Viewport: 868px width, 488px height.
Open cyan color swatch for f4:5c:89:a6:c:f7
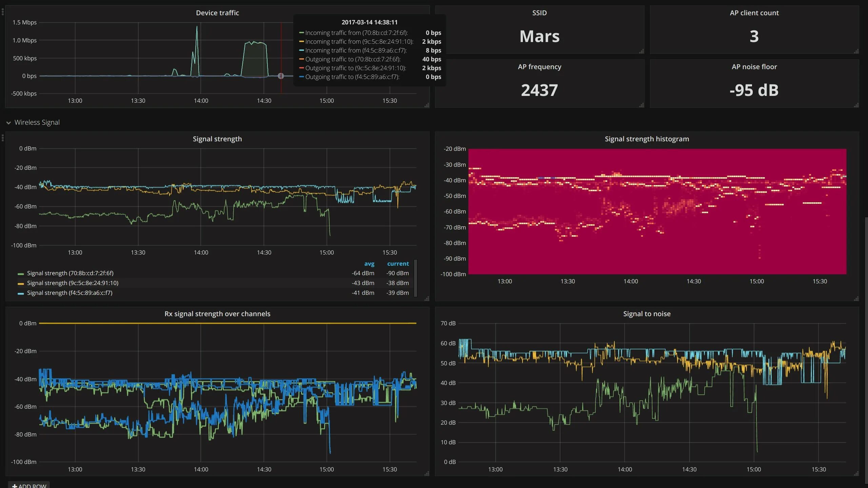21,293
